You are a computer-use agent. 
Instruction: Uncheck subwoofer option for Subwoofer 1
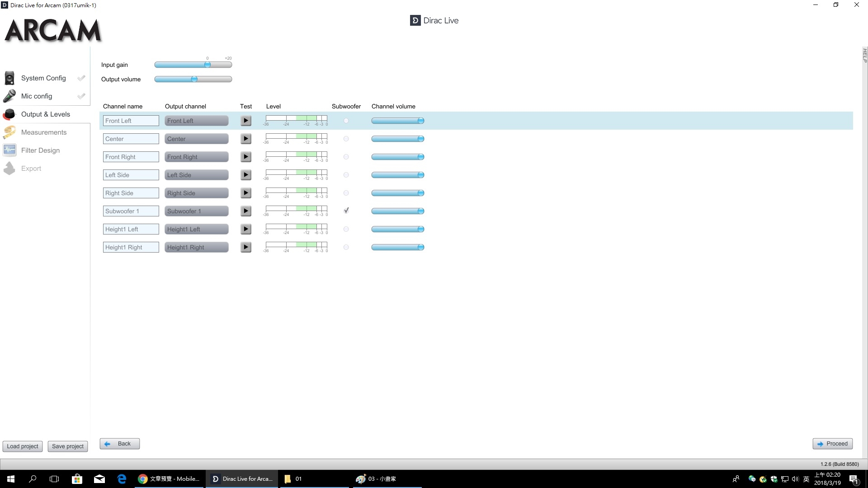346,211
